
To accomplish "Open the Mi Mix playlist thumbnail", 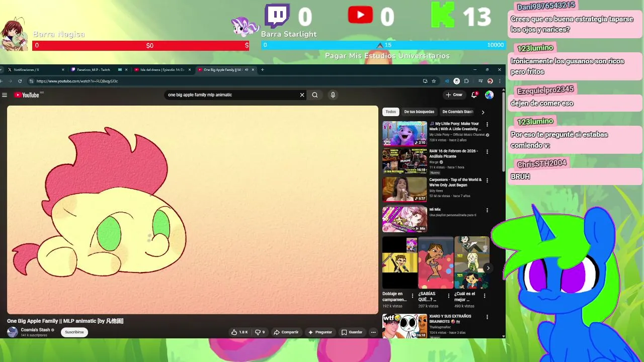I will tap(405, 219).
